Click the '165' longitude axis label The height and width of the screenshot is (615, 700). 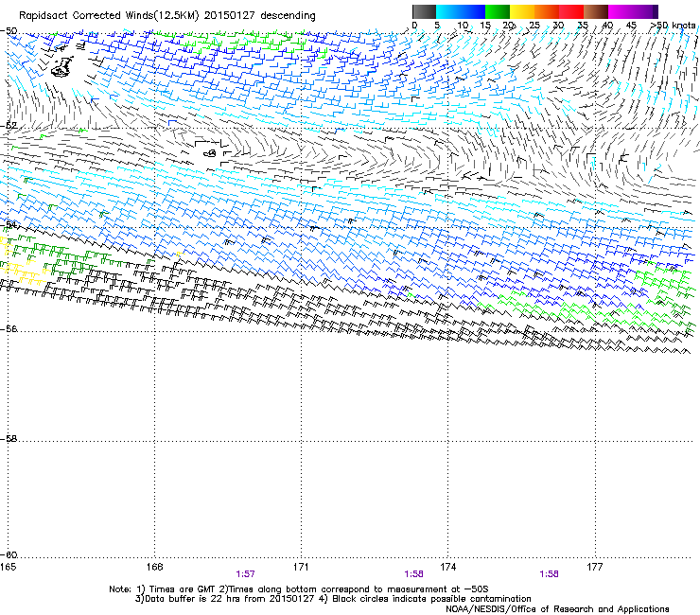8,567
